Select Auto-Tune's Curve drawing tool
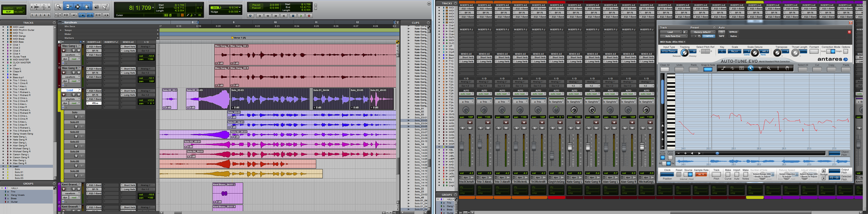Image resolution: width=868 pixels, height=214 pixels. [x=732, y=68]
